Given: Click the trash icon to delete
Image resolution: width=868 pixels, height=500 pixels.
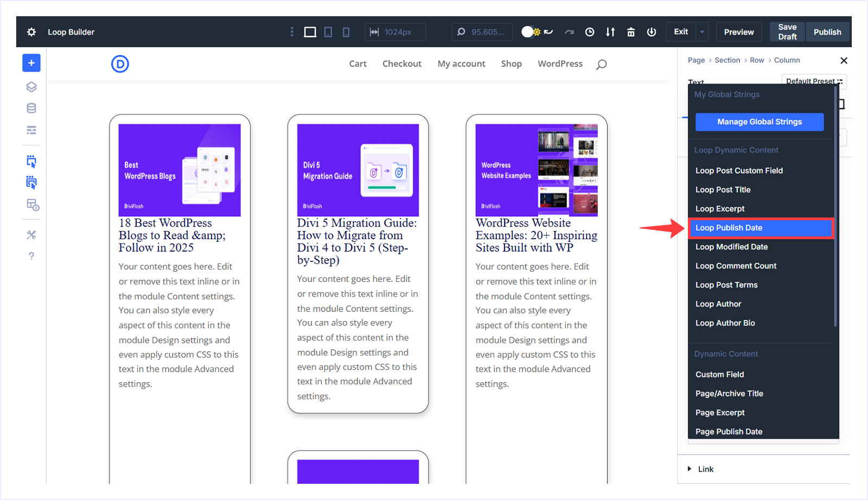Looking at the screenshot, I should coord(630,32).
